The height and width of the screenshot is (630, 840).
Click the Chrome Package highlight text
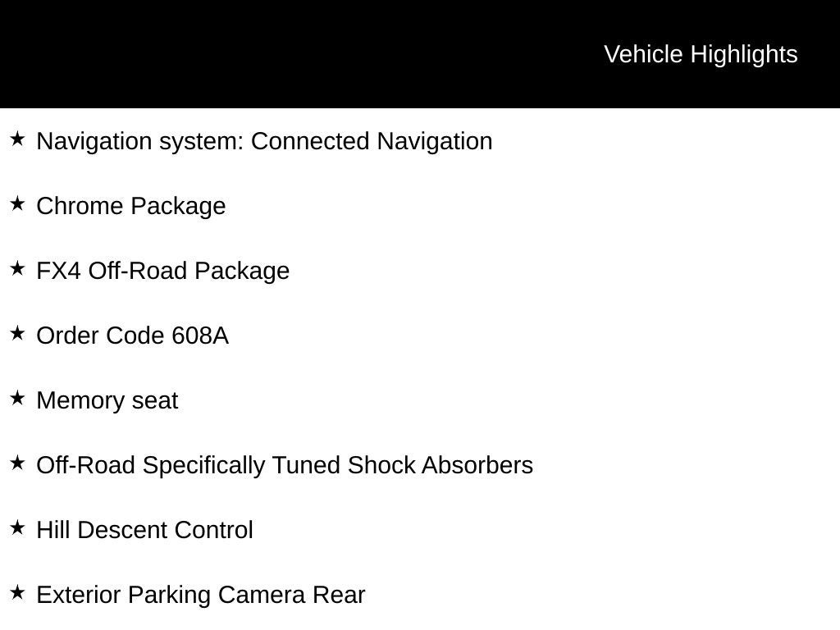tap(131, 206)
